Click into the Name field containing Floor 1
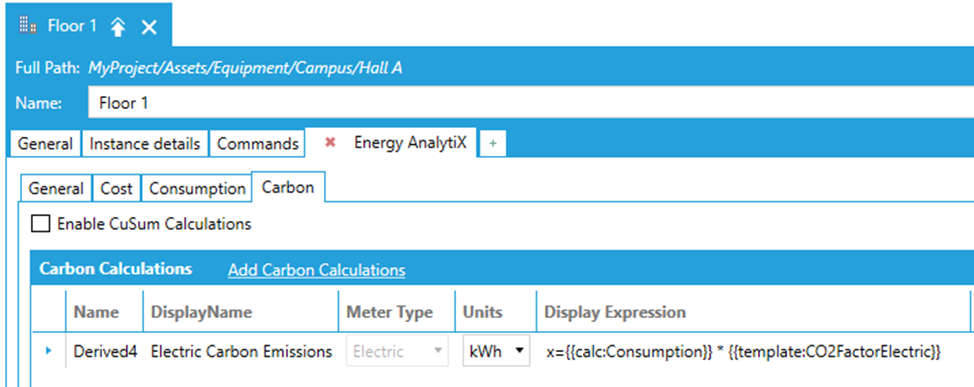This screenshot has height=387, width=974. coord(530,103)
